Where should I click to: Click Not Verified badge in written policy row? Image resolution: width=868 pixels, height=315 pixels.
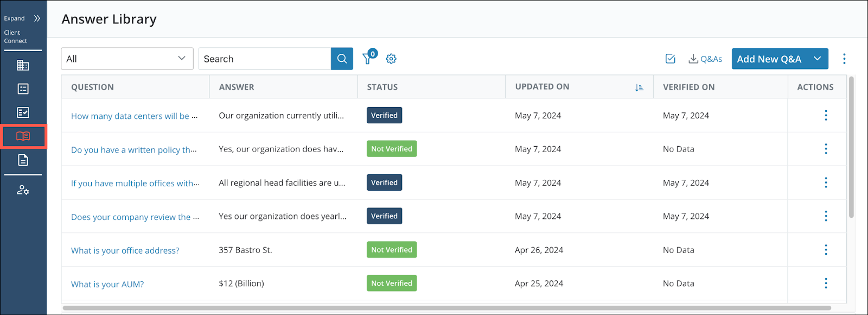pos(392,149)
